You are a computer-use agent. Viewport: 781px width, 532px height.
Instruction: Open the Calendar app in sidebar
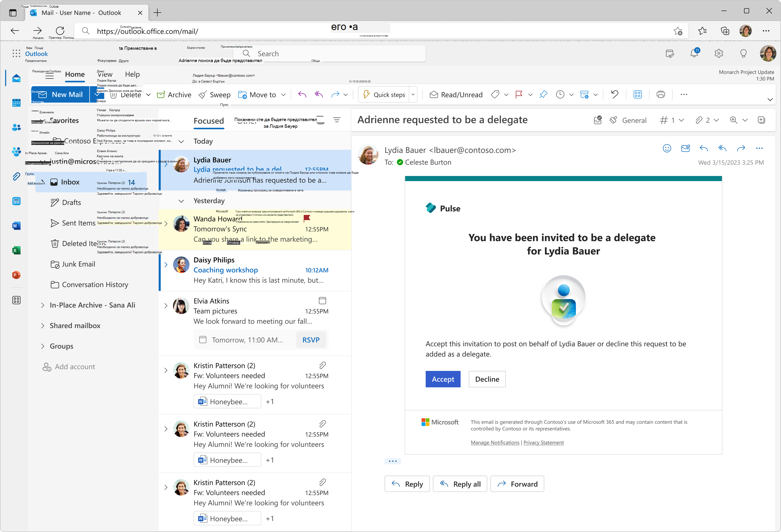click(x=16, y=103)
